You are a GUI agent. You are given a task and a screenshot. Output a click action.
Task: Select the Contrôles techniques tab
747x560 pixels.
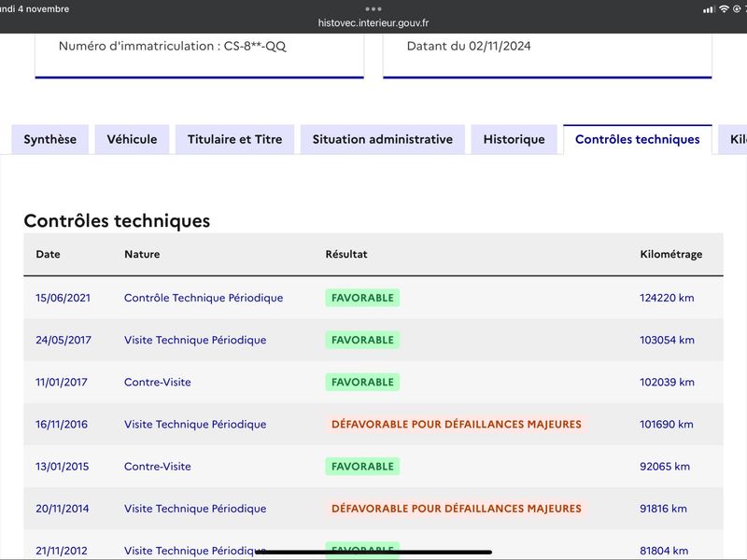click(x=638, y=139)
